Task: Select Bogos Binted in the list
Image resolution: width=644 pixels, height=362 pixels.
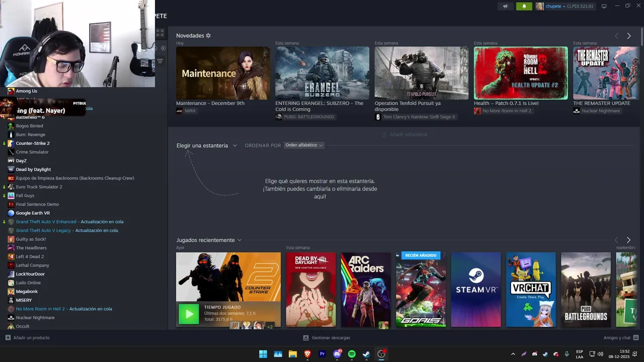Action: point(29,126)
